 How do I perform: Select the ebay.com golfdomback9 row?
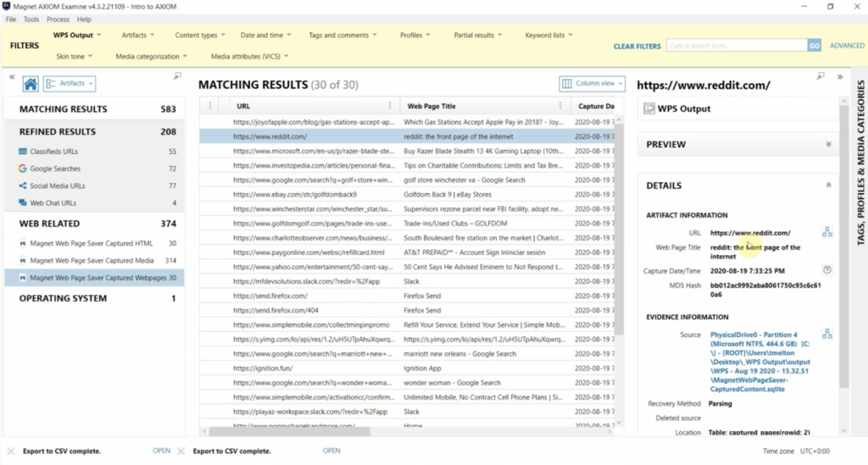point(408,195)
